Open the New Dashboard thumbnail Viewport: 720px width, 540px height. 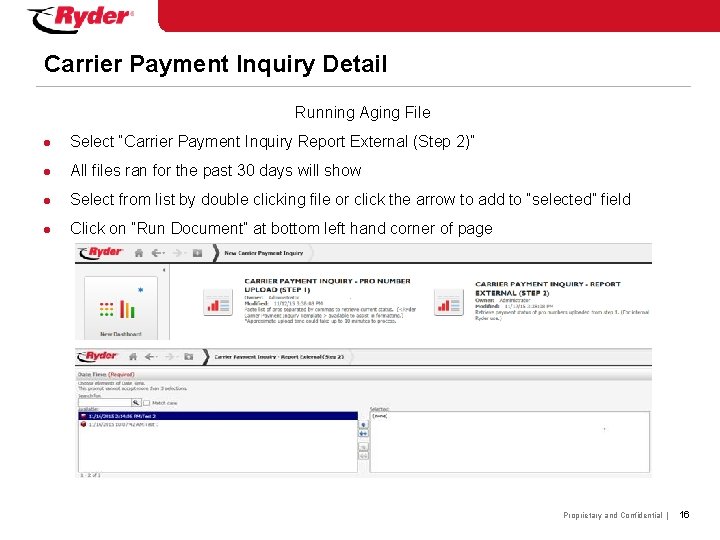pyautogui.click(x=121, y=308)
